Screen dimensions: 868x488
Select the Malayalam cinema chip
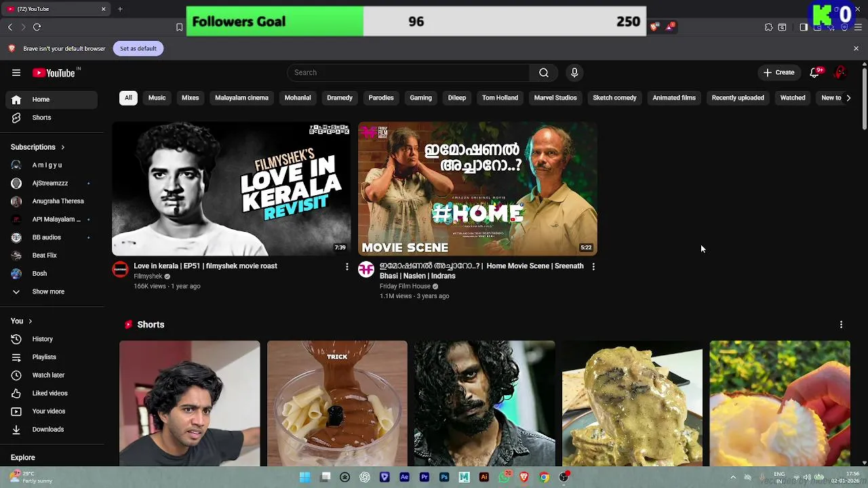point(241,98)
